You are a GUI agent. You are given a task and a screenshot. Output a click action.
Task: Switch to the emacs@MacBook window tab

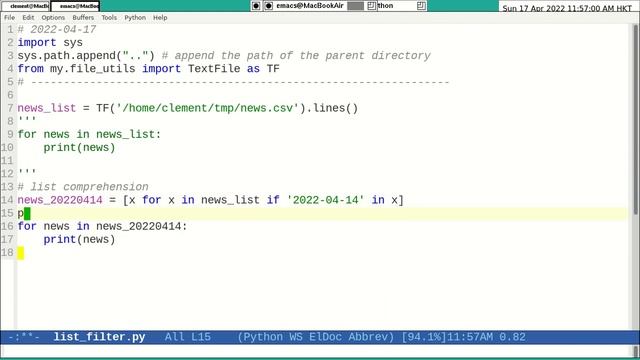76,6
